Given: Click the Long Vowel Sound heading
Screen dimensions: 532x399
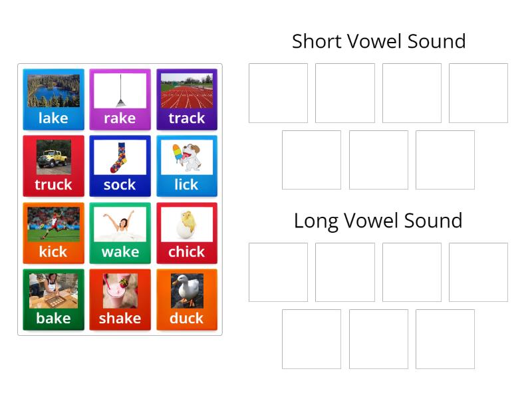Looking at the screenshot, I should [378, 220].
